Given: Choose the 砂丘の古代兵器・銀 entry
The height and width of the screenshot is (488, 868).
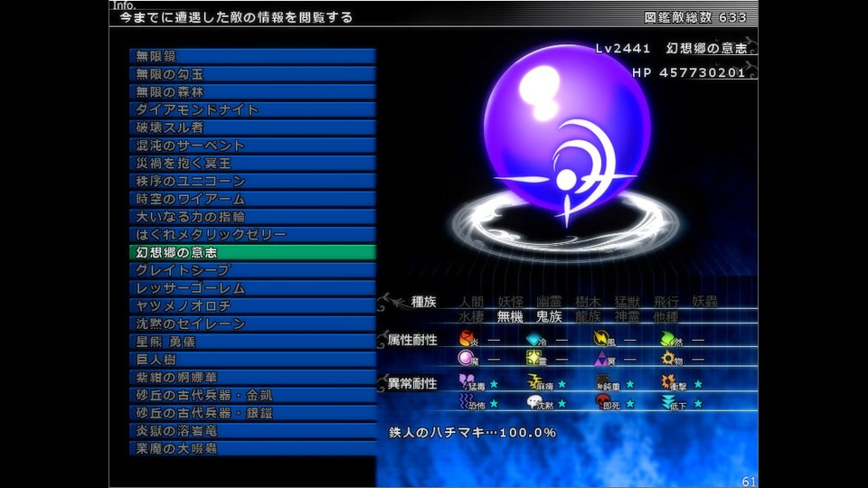Looking at the screenshot, I should [x=252, y=413].
